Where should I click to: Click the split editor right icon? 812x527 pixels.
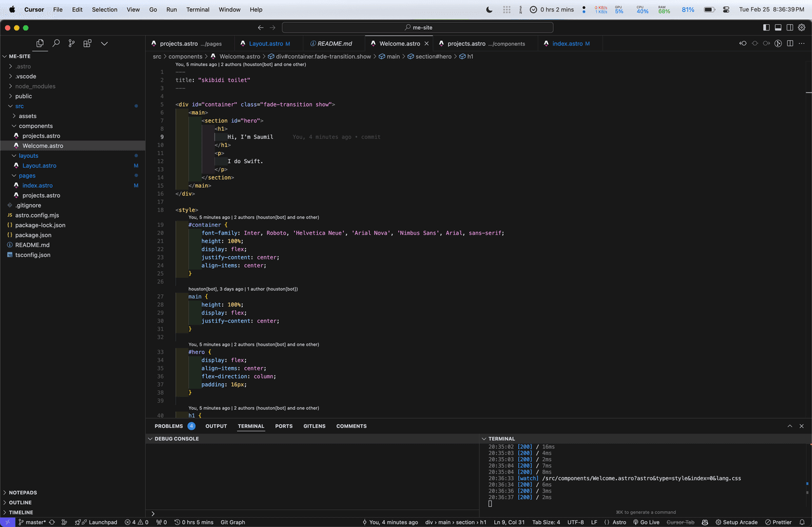pyautogui.click(x=790, y=44)
